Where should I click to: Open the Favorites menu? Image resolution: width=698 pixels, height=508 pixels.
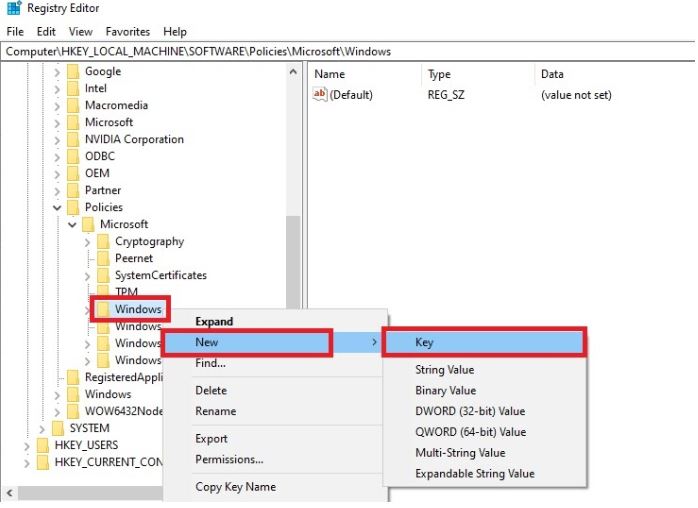[128, 32]
